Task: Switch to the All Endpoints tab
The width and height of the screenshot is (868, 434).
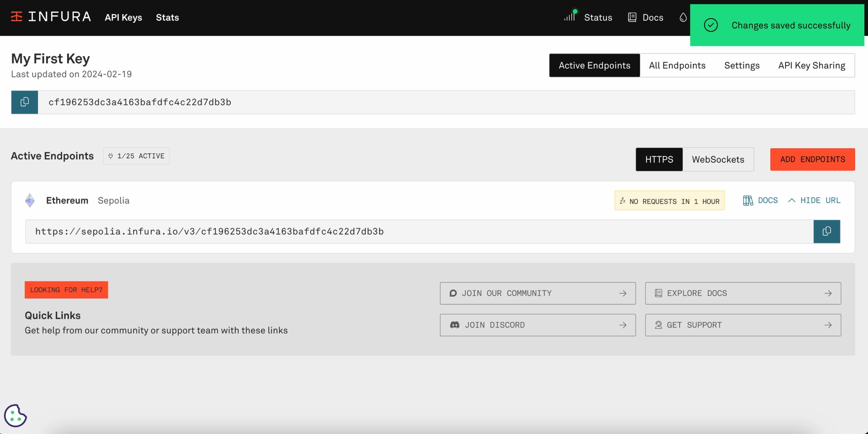Action: click(x=677, y=65)
